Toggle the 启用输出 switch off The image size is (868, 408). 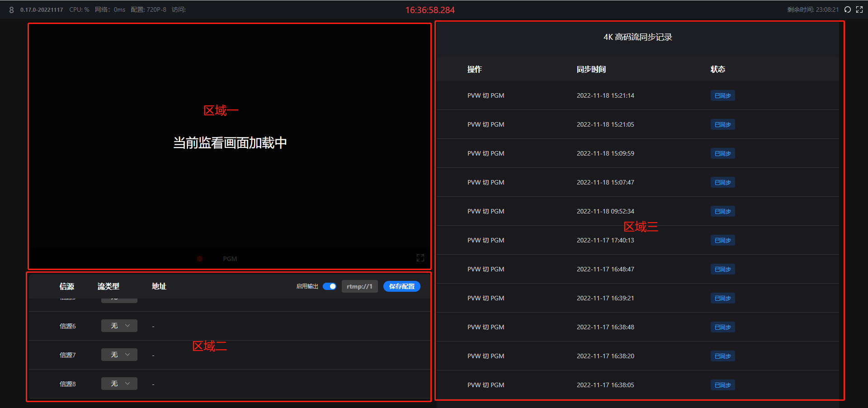tap(330, 286)
